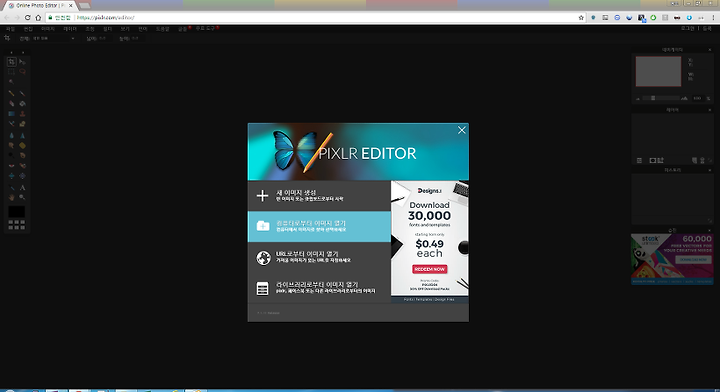Screen dimensions: 720x392
Task: Open the 파일 (File) menu
Action: [x=11, y=29]
